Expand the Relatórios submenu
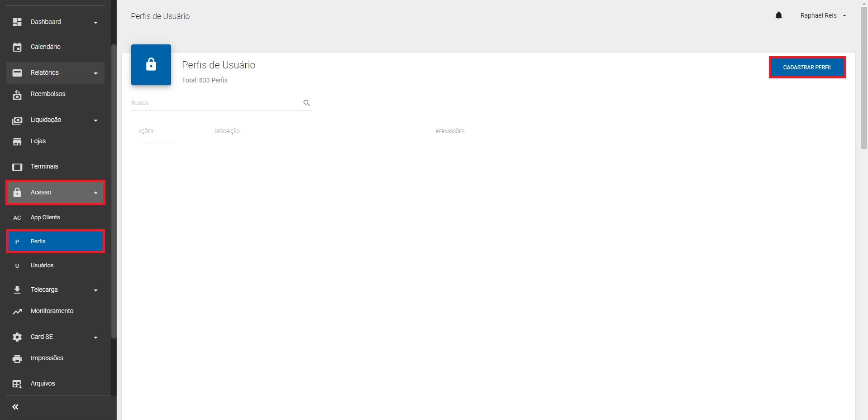Viewport: 868px width, 420px height. (95, 73)
